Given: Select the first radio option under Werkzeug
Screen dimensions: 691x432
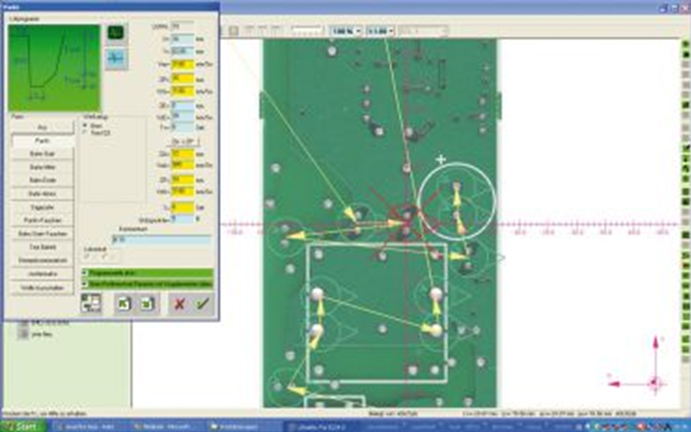Looking at the screenshot, I should [86, 125].
